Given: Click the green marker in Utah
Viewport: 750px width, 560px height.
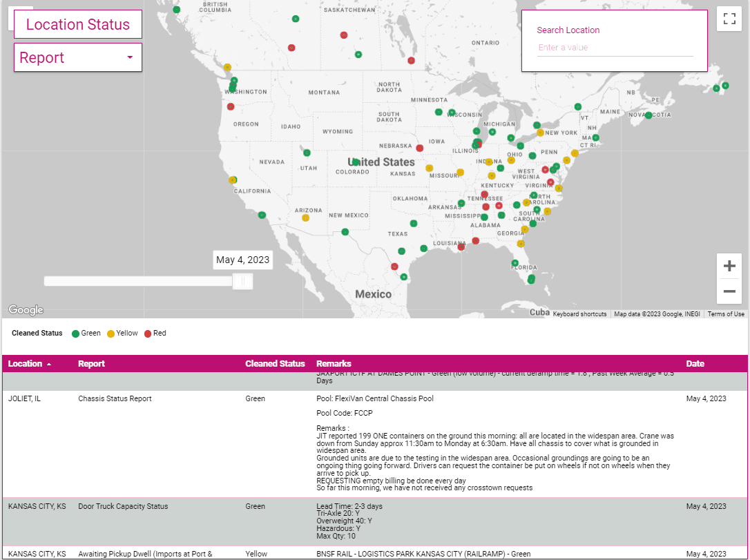Looking at the screenshot, I should (307, 153).
